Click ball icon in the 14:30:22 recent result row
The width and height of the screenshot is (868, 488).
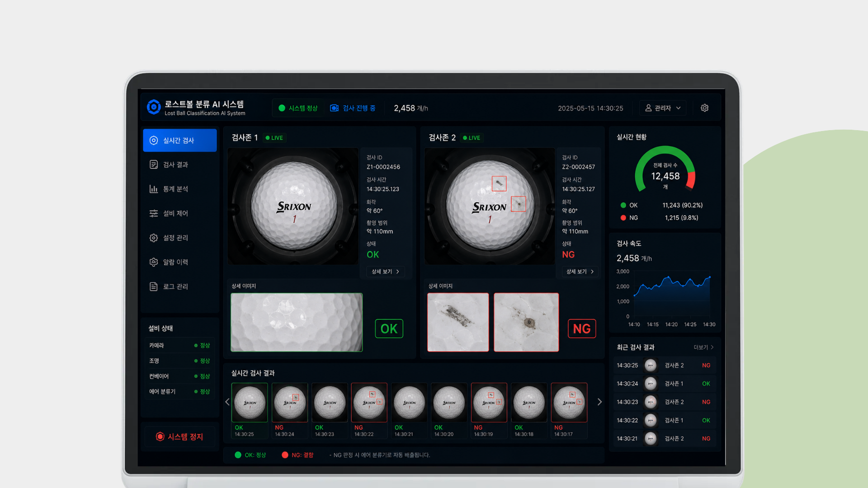pos(651,420)
